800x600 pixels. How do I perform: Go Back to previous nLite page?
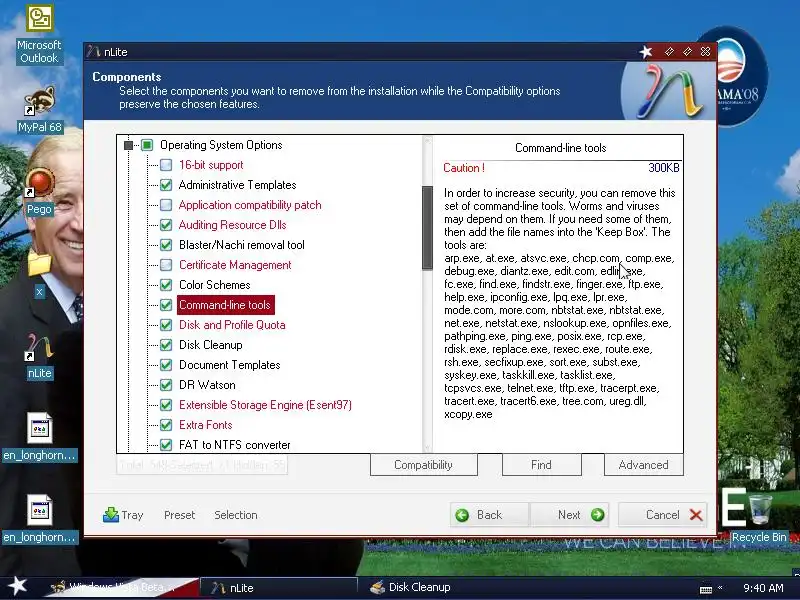coord(489,515)
